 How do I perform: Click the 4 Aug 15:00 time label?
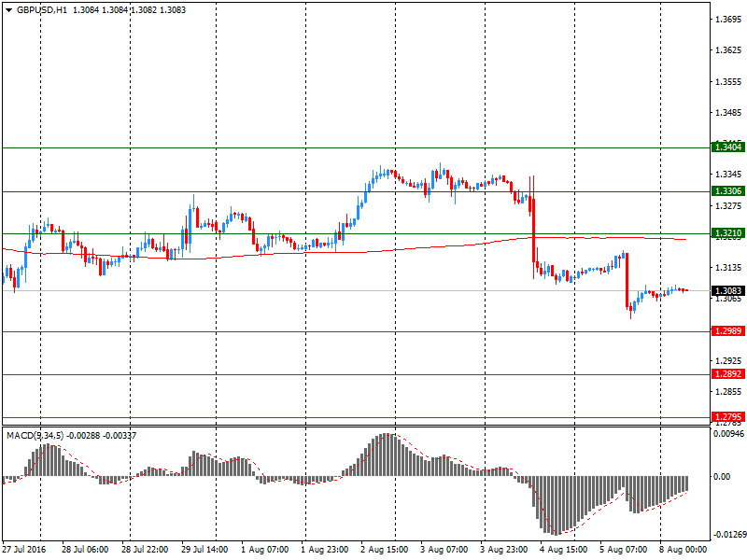tap(564, 549)
